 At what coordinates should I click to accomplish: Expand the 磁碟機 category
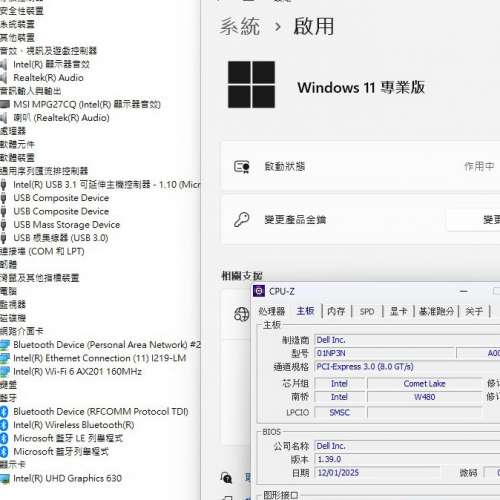[13, 318]
